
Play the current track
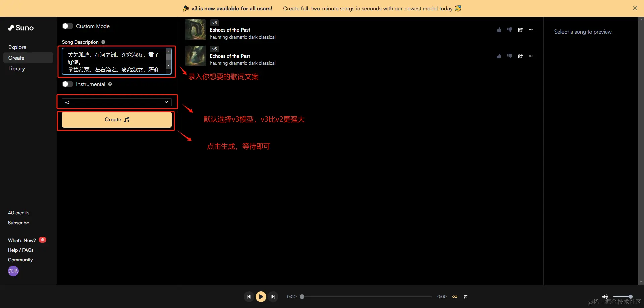click(261, 297)
